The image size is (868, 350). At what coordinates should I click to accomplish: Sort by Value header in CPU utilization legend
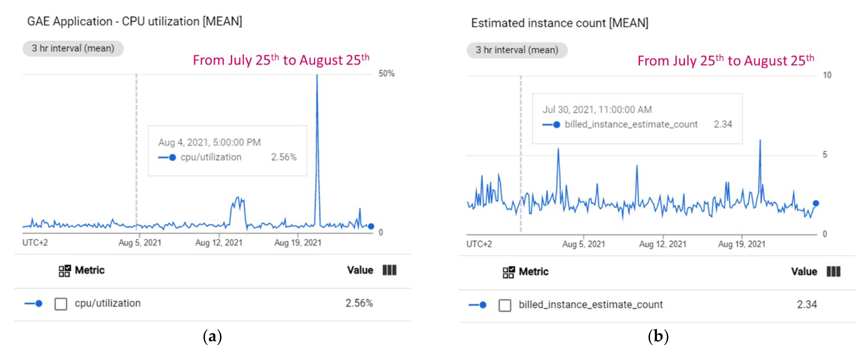(x=360, y=270)
